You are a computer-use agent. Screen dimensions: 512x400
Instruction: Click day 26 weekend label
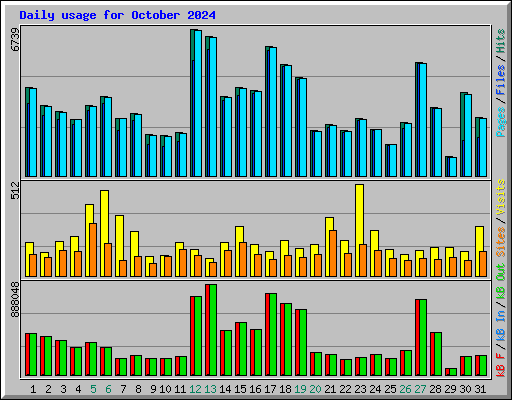click(405, 389)
